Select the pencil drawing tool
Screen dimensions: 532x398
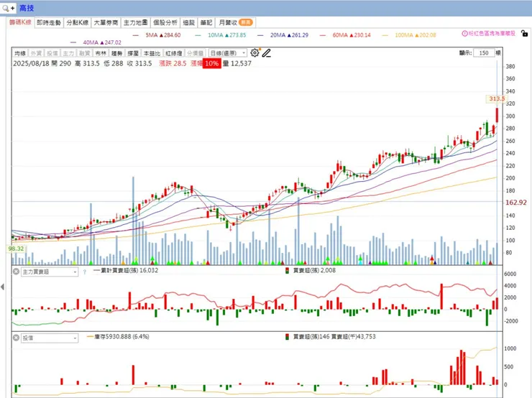[267, 53]
